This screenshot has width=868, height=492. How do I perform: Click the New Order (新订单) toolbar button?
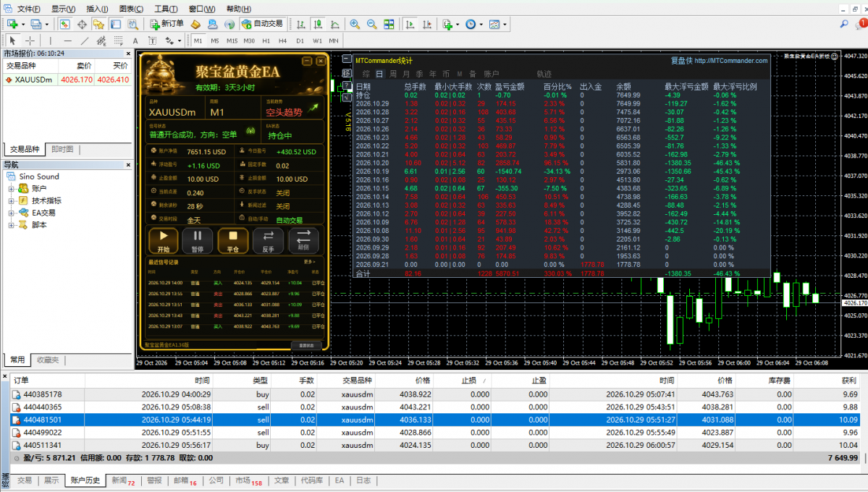[x=167, y=24]
